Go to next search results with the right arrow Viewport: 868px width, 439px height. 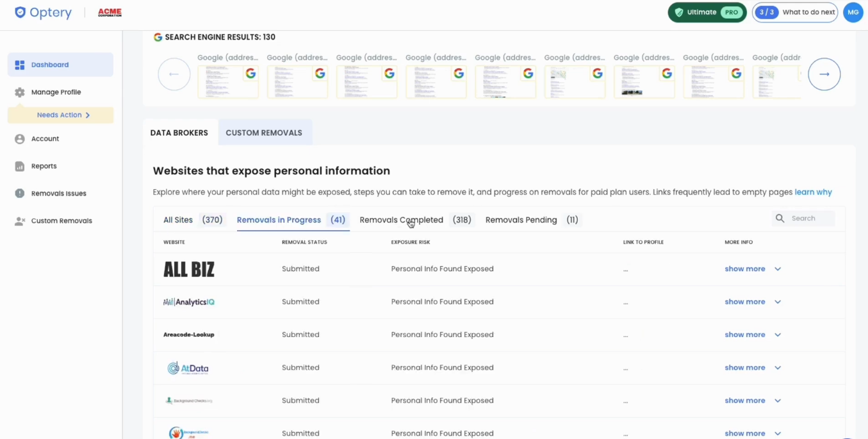tap(824, 74)
